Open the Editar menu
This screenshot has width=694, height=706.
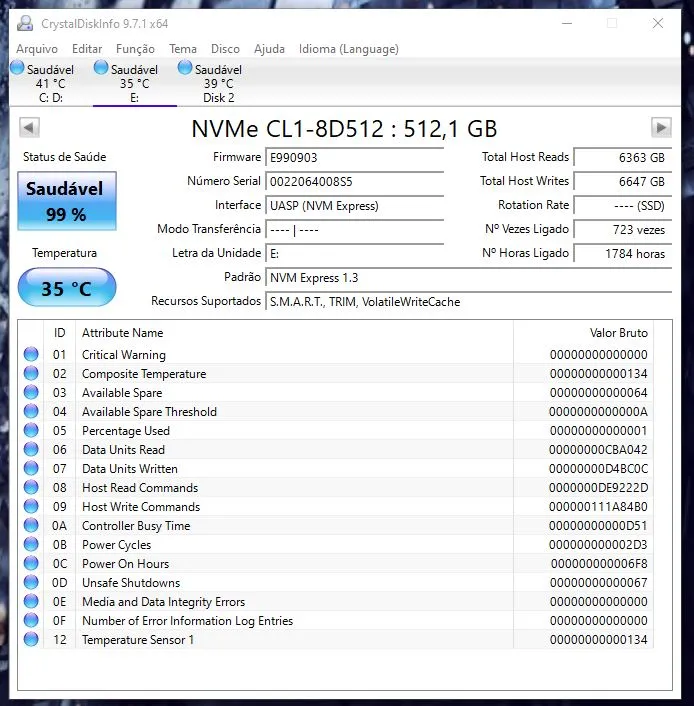pos(87,49)
